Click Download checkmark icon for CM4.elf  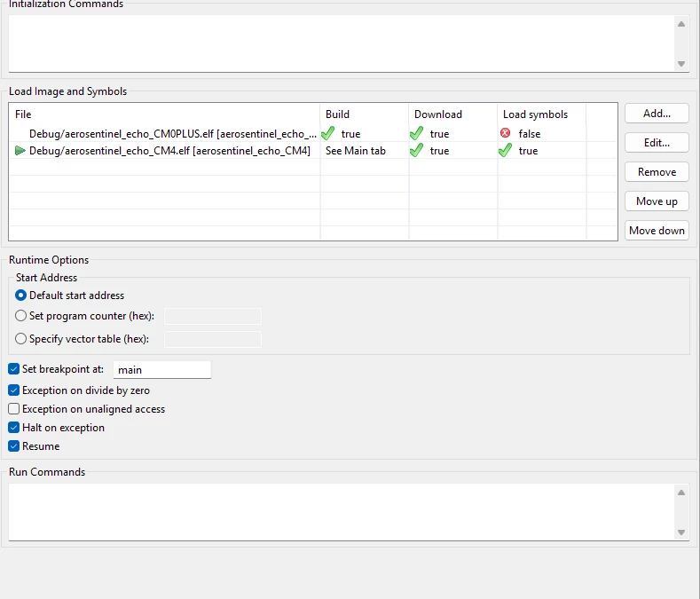416,150
